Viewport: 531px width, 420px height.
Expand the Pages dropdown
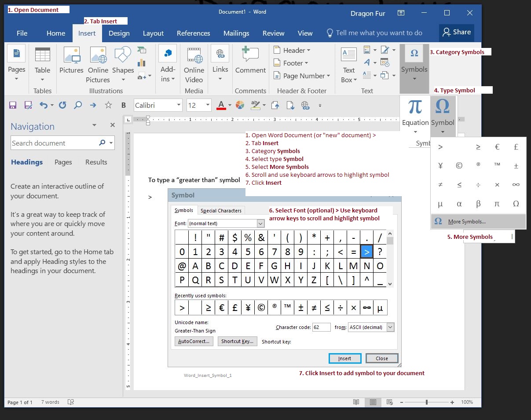(16, 79)
